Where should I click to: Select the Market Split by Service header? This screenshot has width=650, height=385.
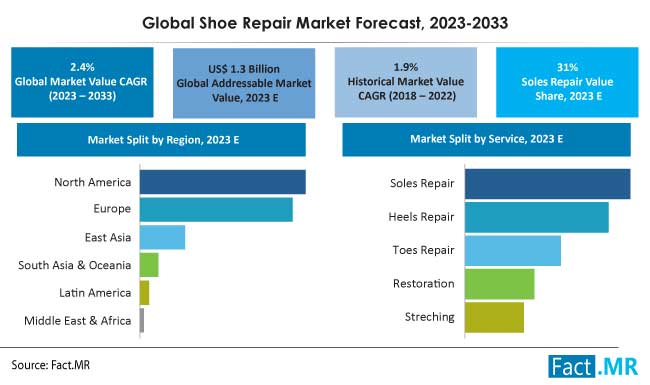point(487,139)
